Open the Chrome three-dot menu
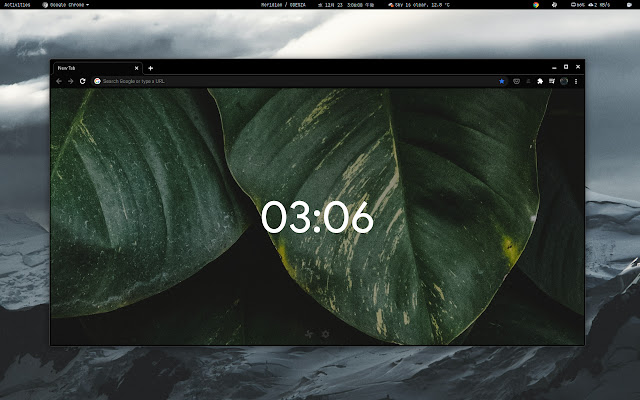This screenshot has height=400, width=640. point(577,81)
